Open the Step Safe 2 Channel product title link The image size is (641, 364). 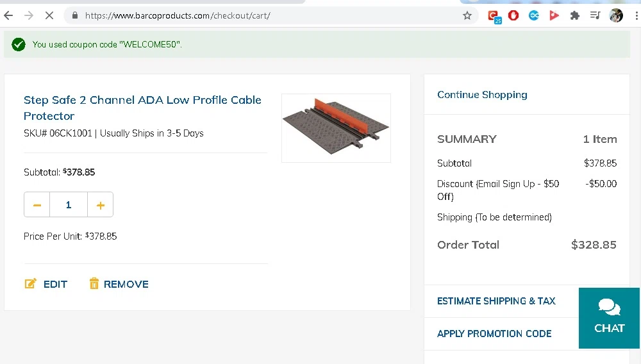[x=142, y=108]
